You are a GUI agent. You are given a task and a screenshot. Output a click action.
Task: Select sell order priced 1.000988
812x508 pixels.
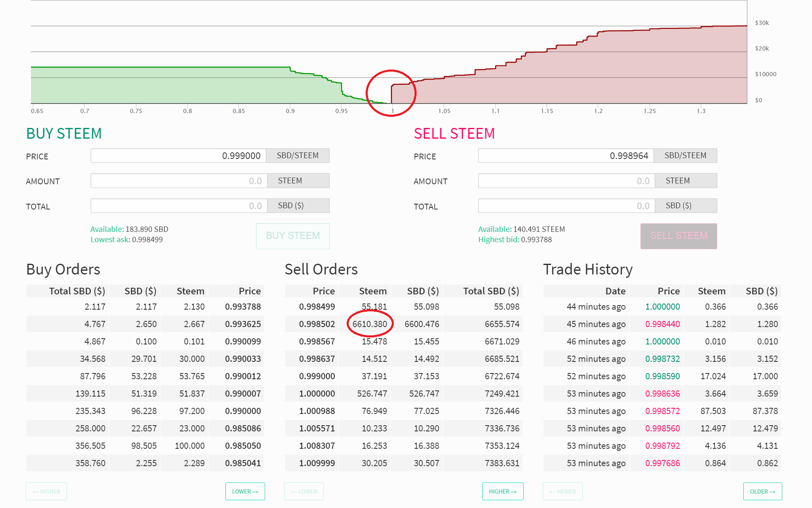click(404, 411)
